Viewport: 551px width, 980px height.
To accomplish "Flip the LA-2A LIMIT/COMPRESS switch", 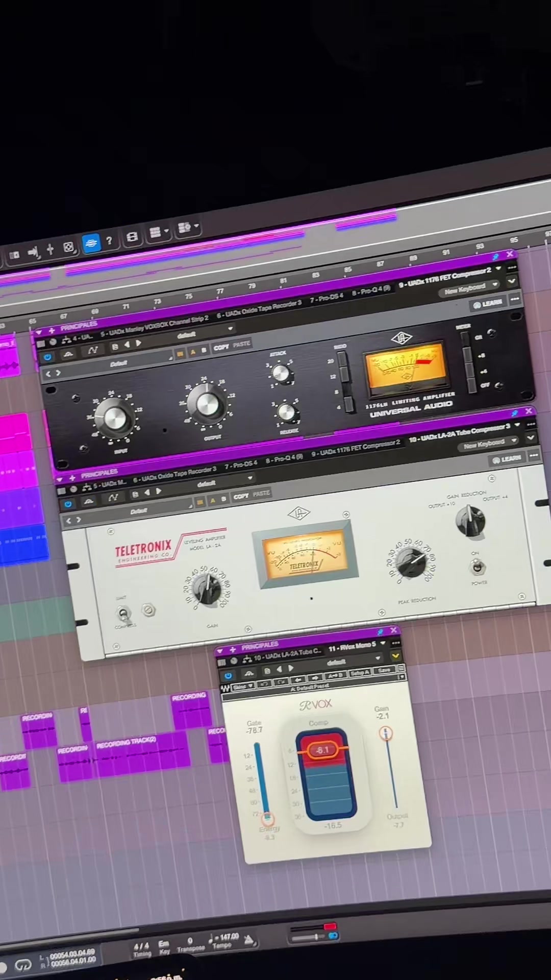I will tap(123, 614).
